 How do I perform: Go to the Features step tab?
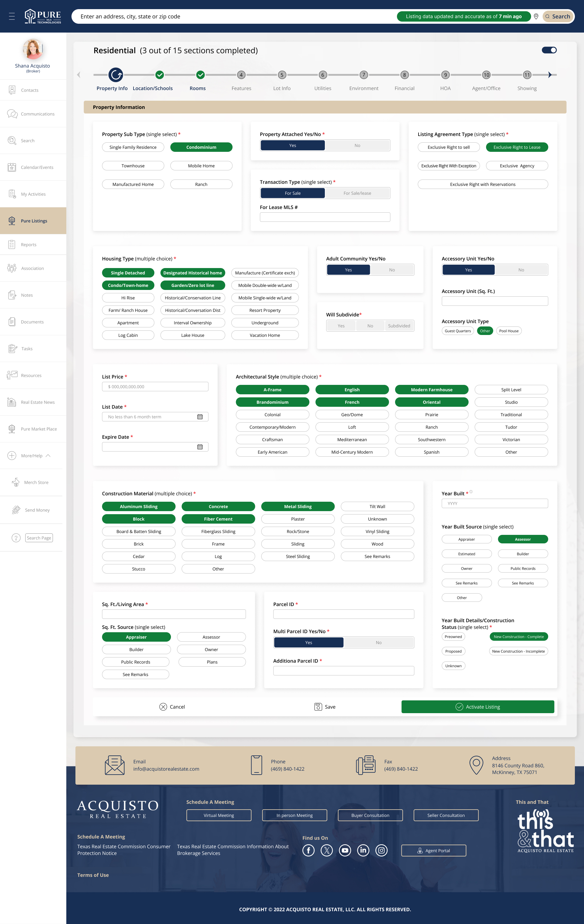tap(241, 88)
